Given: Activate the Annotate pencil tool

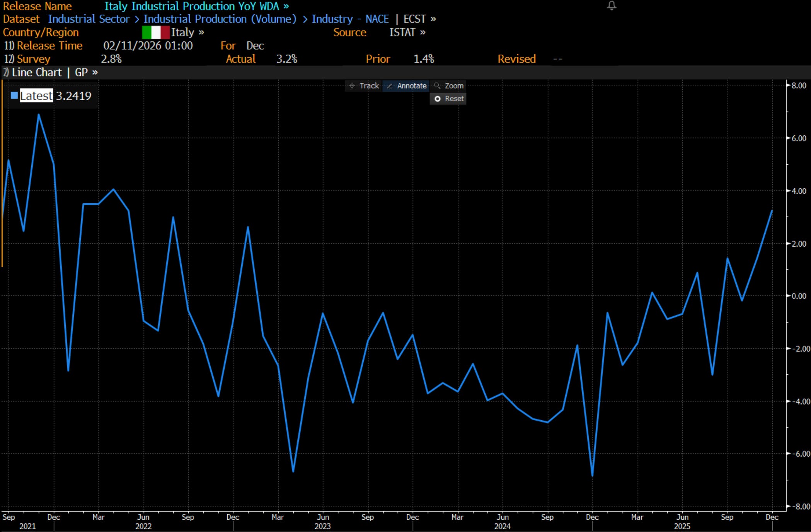Looking at the screenshot, I should [x=406, y=86].
